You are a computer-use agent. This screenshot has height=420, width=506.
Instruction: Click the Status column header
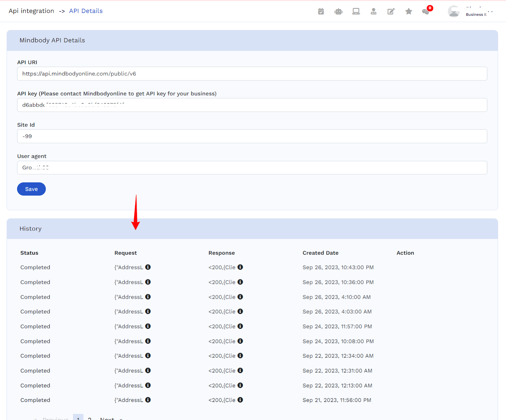pos(29,253)
